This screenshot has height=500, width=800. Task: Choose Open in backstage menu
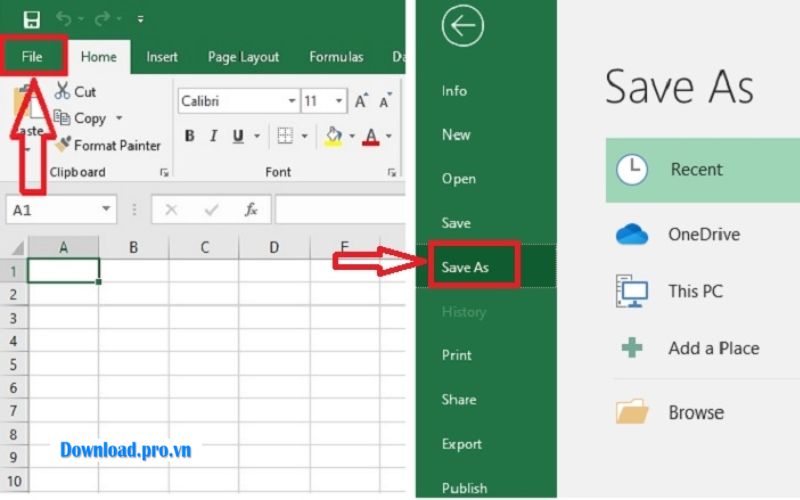(x=459, y=179)
